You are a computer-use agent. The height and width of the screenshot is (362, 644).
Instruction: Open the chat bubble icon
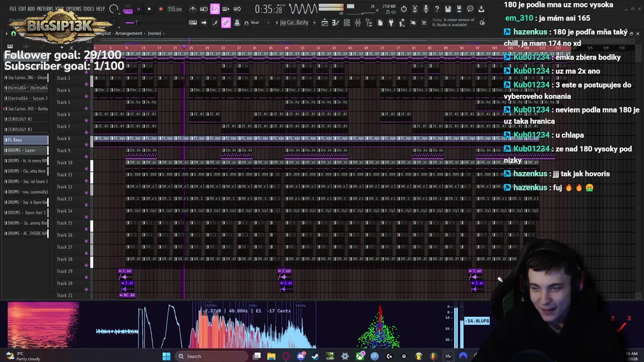[x=470, y=9]
